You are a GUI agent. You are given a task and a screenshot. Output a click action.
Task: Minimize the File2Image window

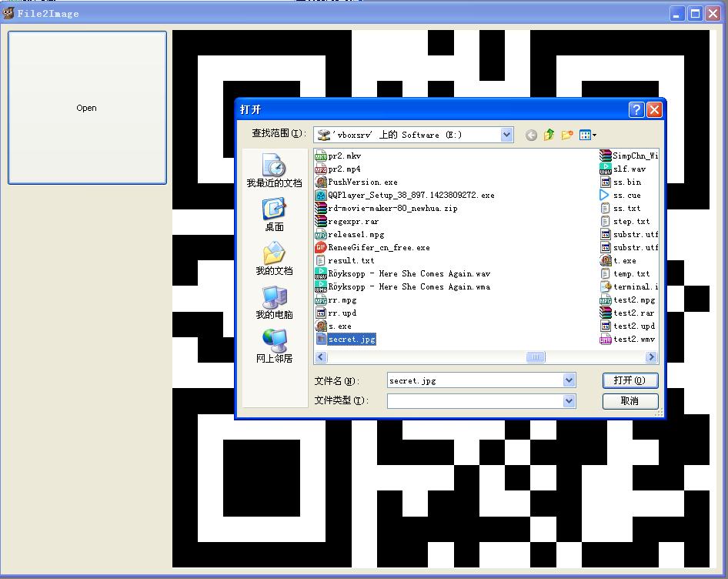tap(677, 14)
